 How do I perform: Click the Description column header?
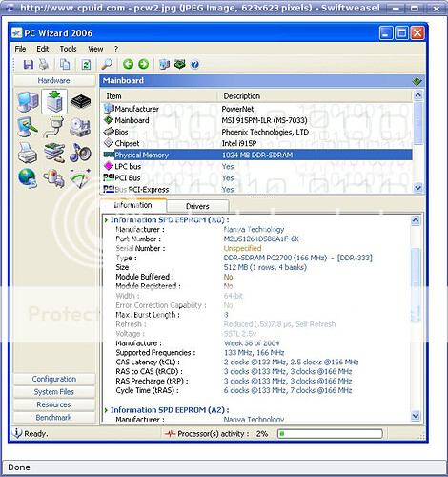[x=315, y=96]
